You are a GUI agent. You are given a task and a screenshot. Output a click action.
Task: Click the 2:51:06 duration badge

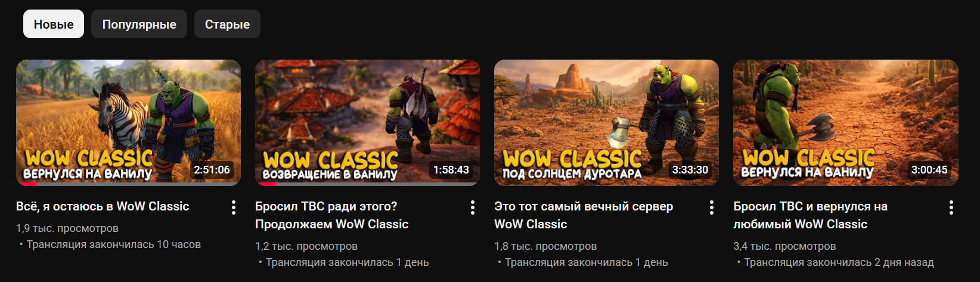coord(212,170)
